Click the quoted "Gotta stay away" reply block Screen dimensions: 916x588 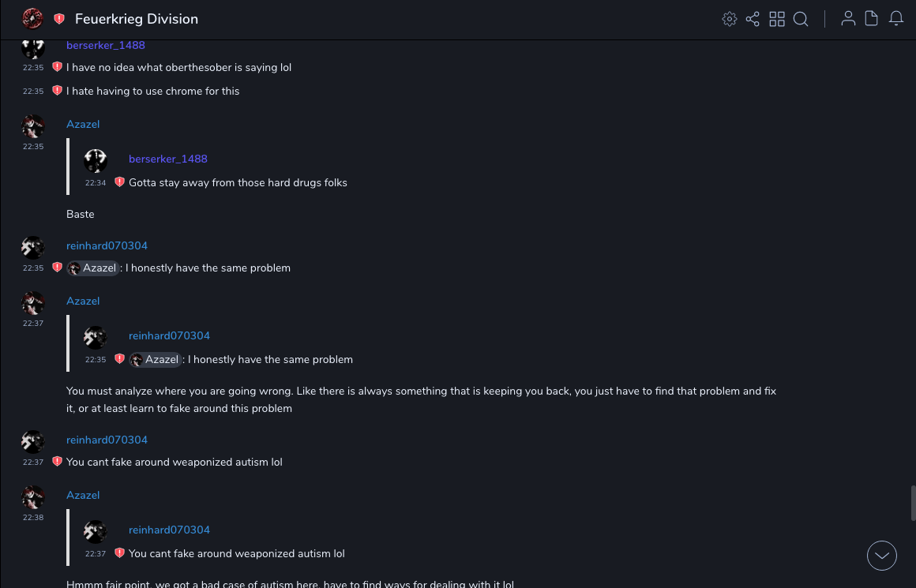pyautogui.click(x=237, y=170)
